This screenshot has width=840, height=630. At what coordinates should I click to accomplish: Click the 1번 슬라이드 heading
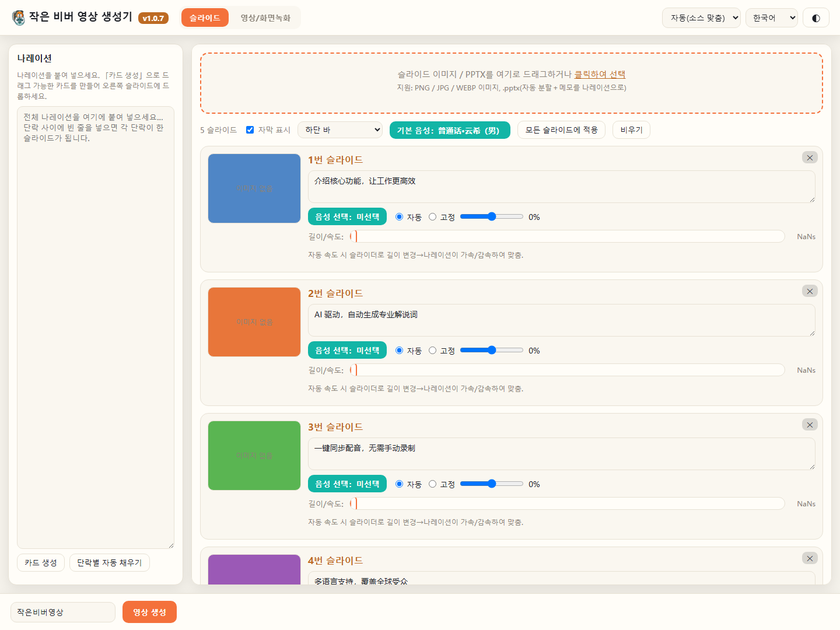(x=335, y=160)
